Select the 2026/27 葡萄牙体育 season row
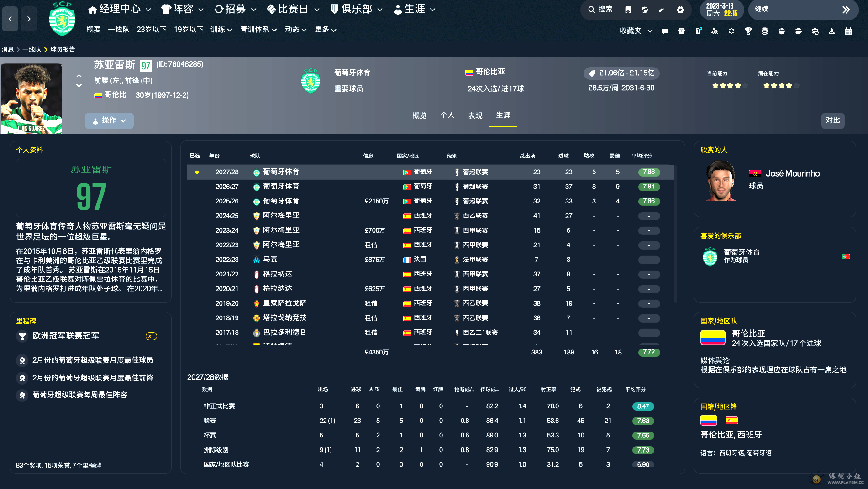The image size is (868, 489). [x=431, y=187]
